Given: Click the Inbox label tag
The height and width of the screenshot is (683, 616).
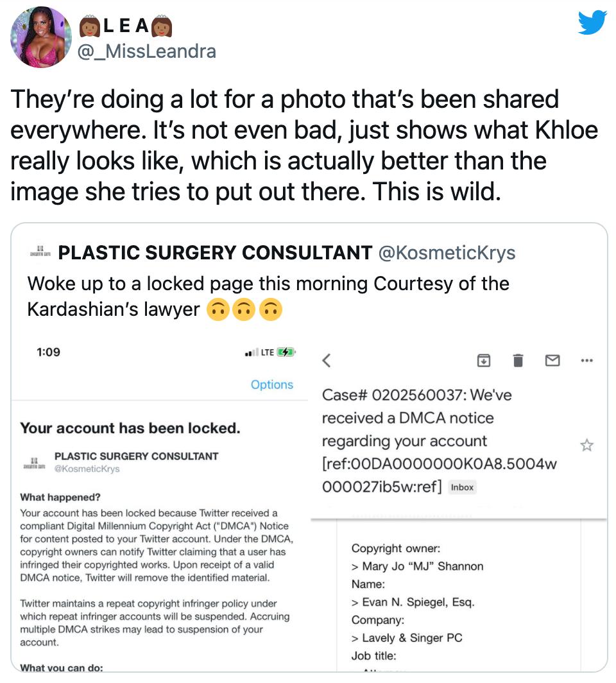Looking at the screenshot, I should [x=462, y=487].
